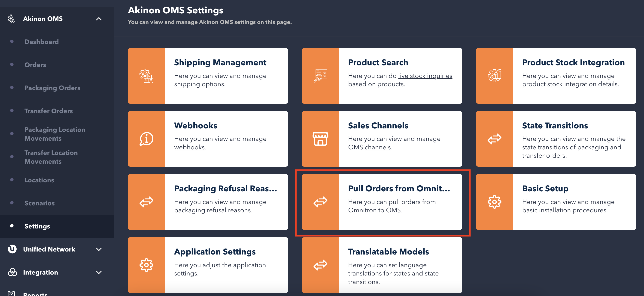The width and height of the screenshot is (644, 296).
Task: Open the stock integration details link
Action: [x=582, y=84]
